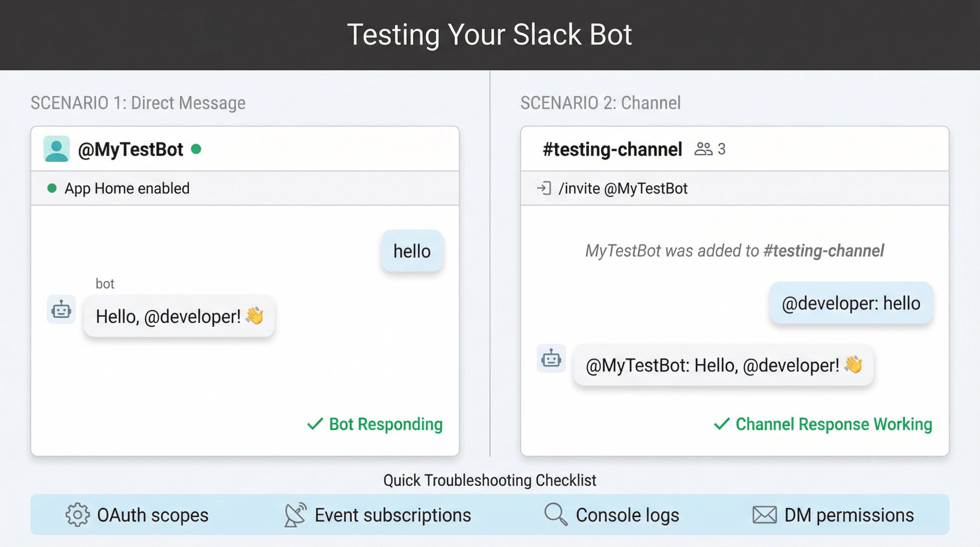This screenshot has width=980, height=547.
Task: Open Console logs via the magnifier icon
Action: click(555, 515)
